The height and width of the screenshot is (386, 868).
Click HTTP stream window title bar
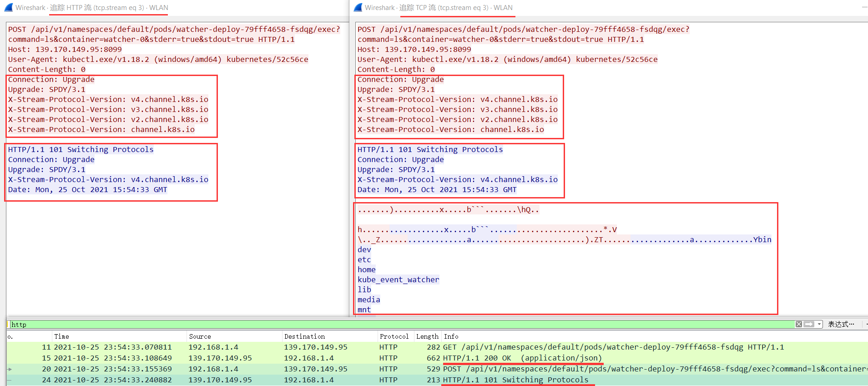coord(174,7)
